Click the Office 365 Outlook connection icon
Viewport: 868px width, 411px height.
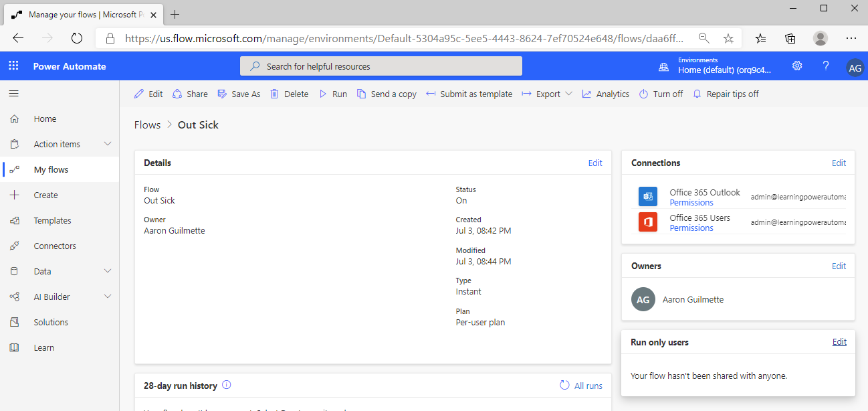click(x=647, y=197)
